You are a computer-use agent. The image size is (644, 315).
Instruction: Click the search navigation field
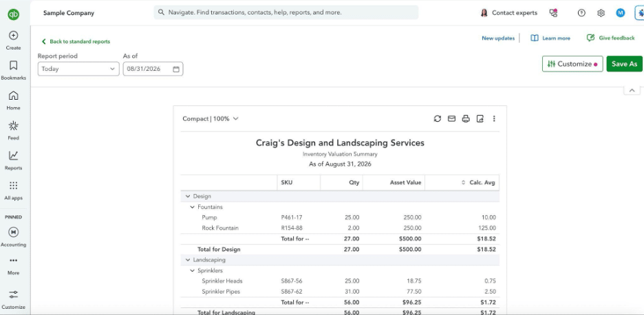point(286,12)
